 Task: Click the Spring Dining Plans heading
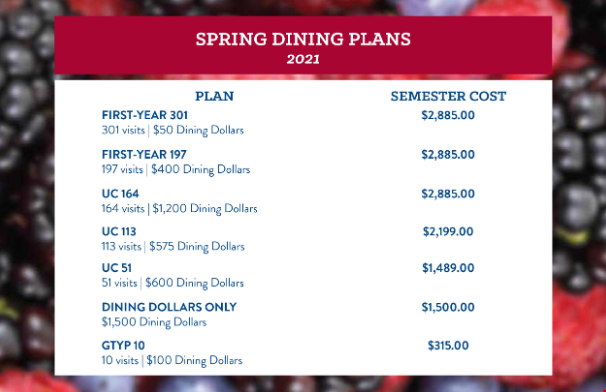coord(303,39)
